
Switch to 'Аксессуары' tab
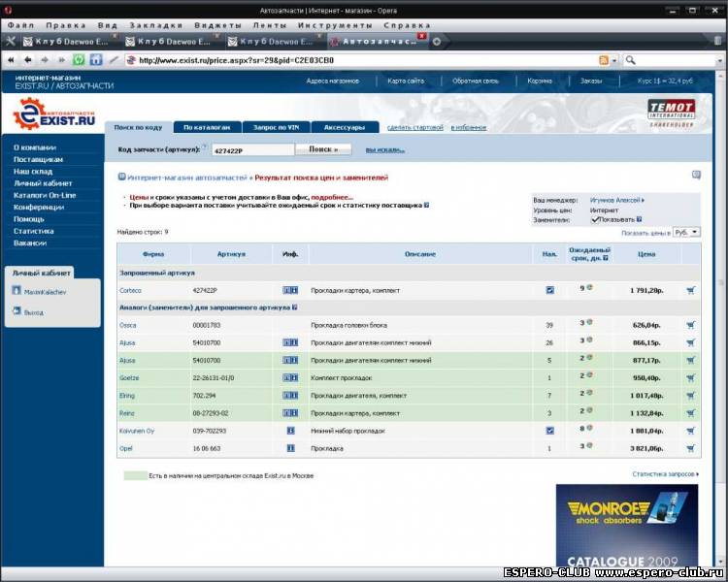pos(345,127)
